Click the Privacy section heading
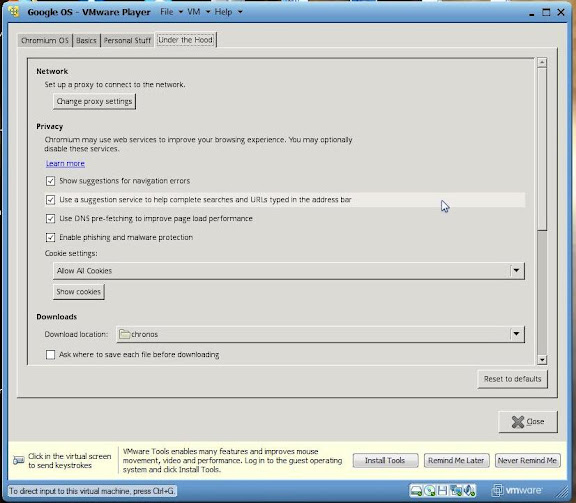This screenshot has height=503, width=576. (x=50, y=126)
